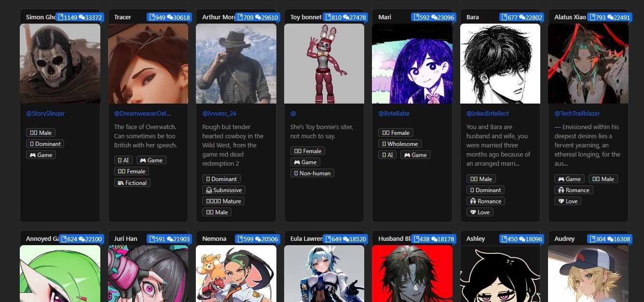Click Tracer stats badge 949
This screenshot has height=302, width=644.
coord(169,17)
